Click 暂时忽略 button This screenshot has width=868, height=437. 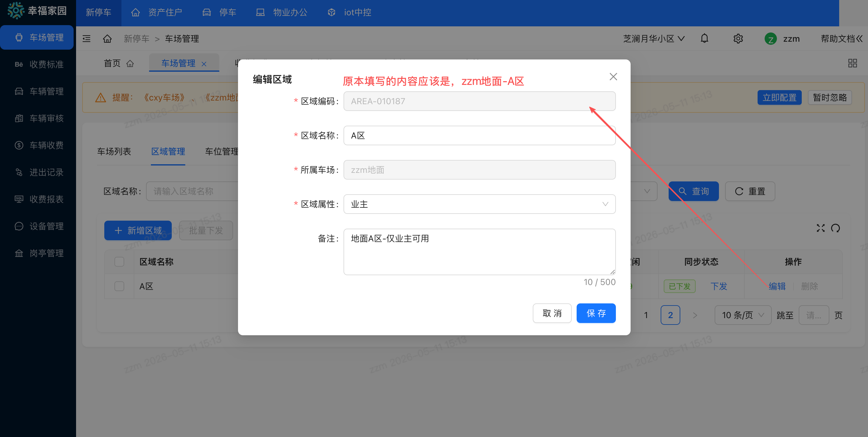830,98
